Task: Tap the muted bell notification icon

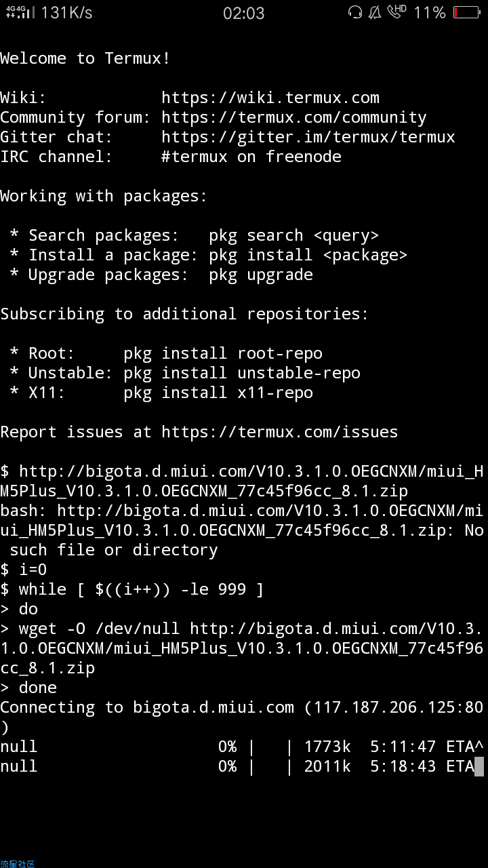Action: [375, 12]
